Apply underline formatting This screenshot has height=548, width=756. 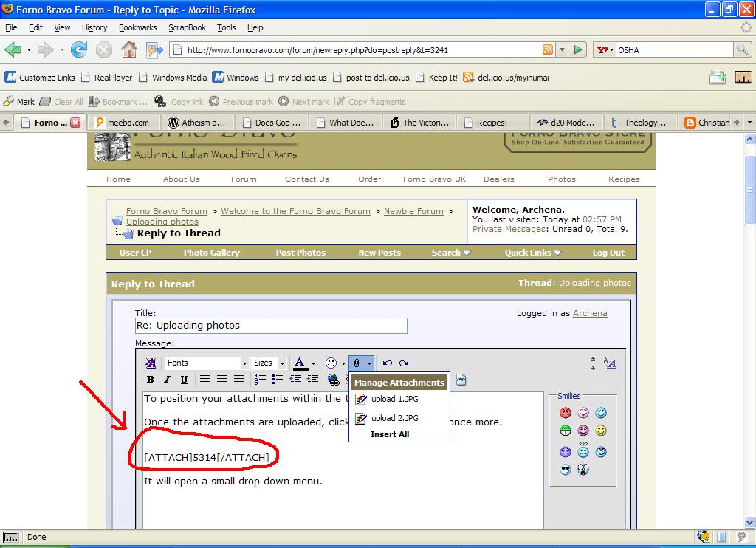pos(184,380)
